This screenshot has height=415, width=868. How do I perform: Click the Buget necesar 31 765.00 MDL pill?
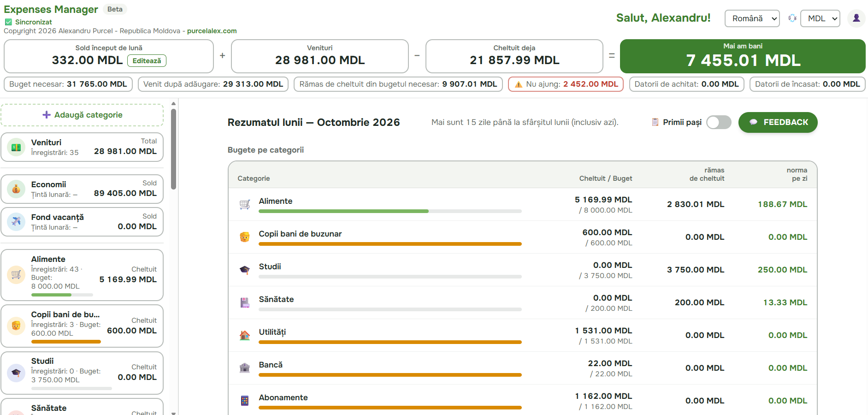pos(68,84)
